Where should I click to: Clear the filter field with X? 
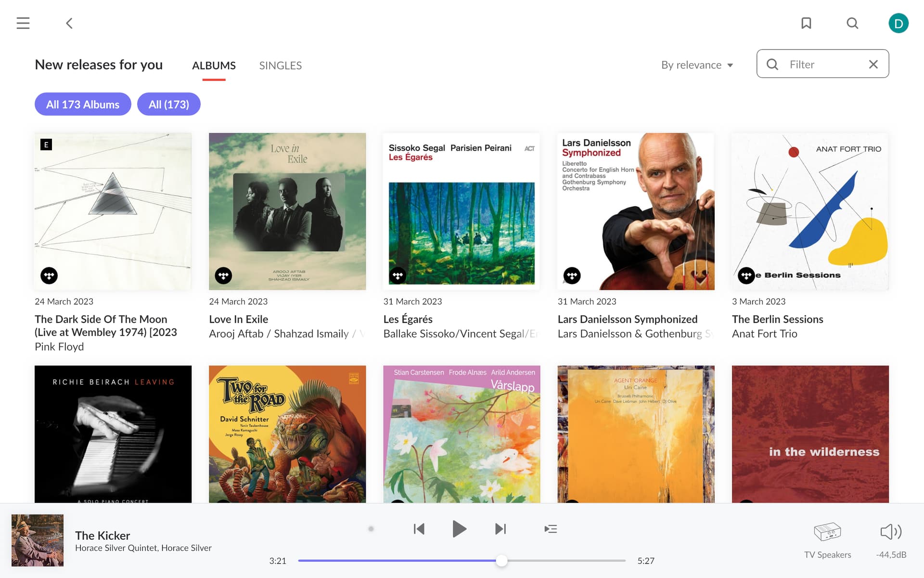point(873,64)
